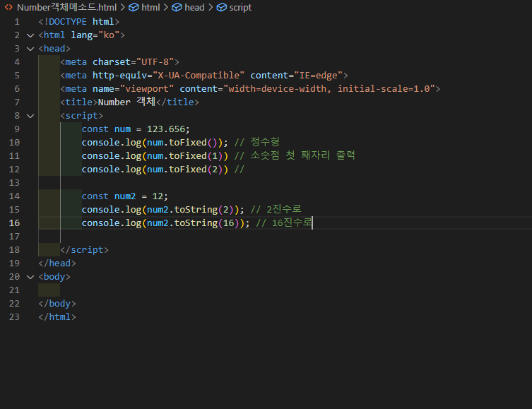Click the closing </body> tag
The image size is (532, 409).
tap(57, 304)
